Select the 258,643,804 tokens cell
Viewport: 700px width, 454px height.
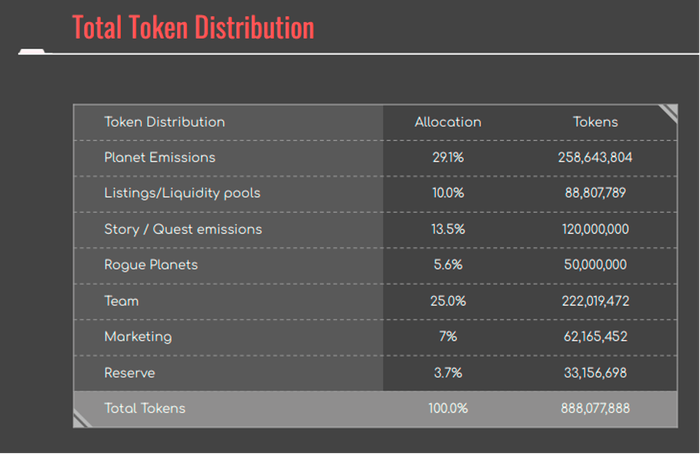(595, 158)
